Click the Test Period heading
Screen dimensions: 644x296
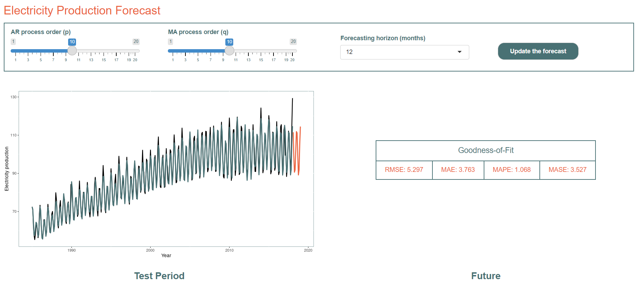(x=159, y=276)
